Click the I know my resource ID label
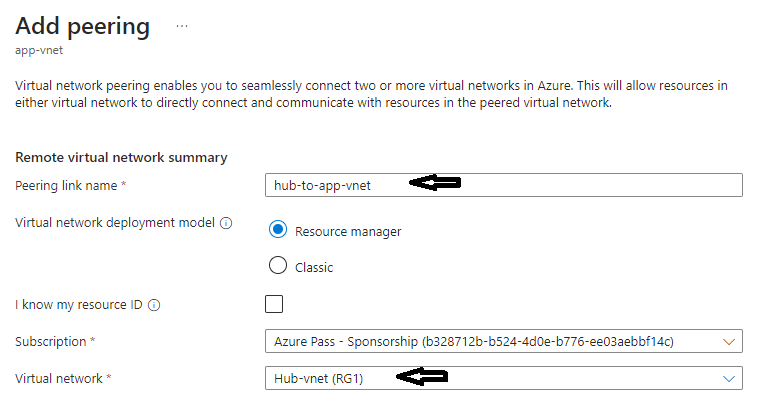The width and height of the screenshot is (774, 405). click(79, 305)
